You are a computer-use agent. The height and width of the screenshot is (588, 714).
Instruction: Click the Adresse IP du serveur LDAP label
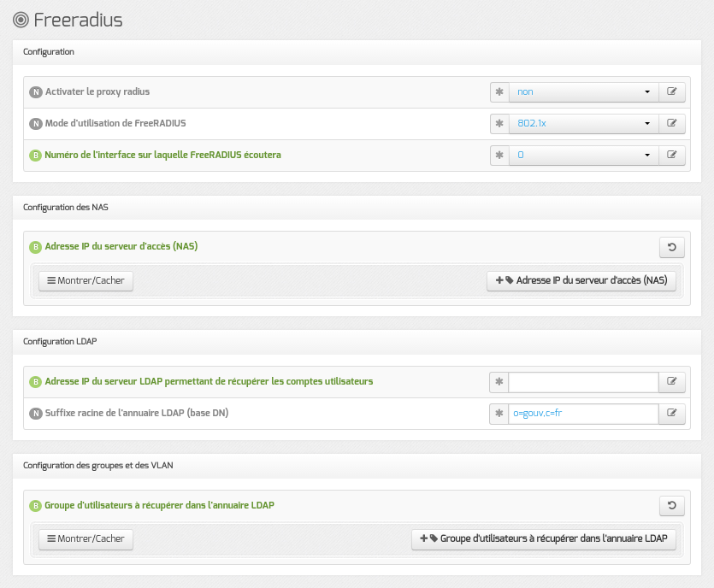click(x=209, y=381)
